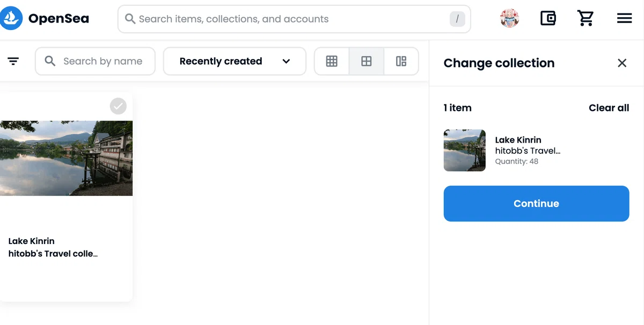Open the hamburger menu

(x=624, y=19)
